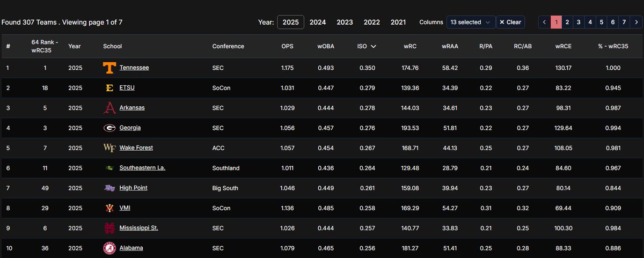The height and width of the screenshot is (258, 644).
Task: Sort by the ISO column header
Action: (x=366, y=46)
